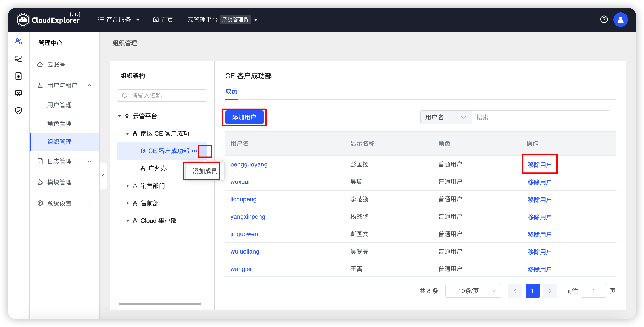
Task: Switch to the 成员 tab
Action: point(231,91)
